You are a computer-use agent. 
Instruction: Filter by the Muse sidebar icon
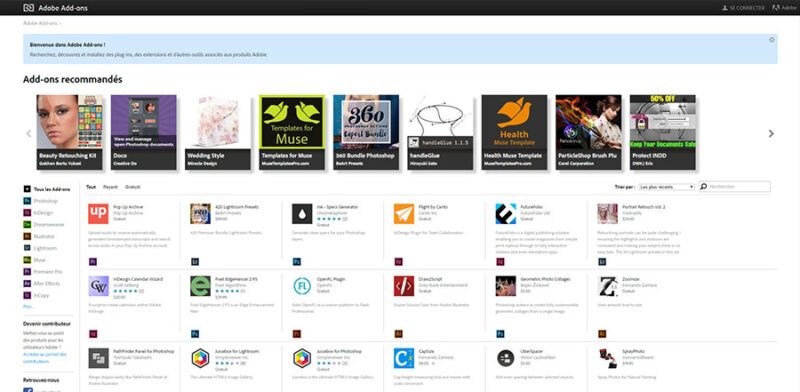point(27,260)
